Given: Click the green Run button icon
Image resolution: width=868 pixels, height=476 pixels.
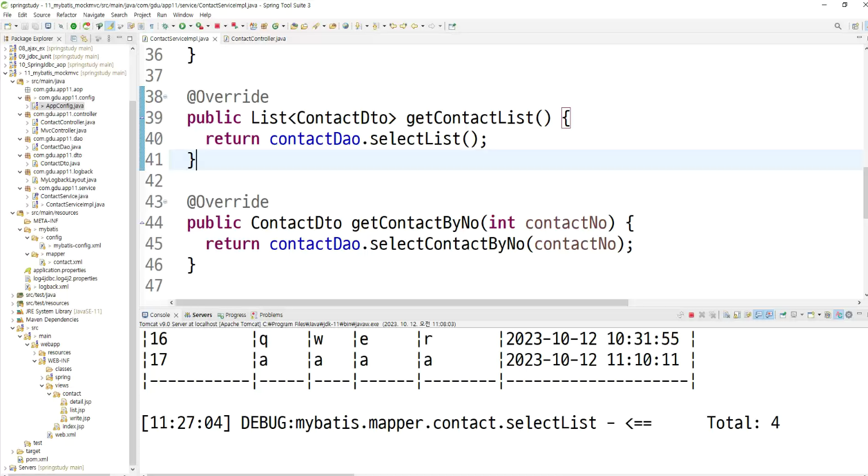Looking at the screenshot, I should point(182,26).
